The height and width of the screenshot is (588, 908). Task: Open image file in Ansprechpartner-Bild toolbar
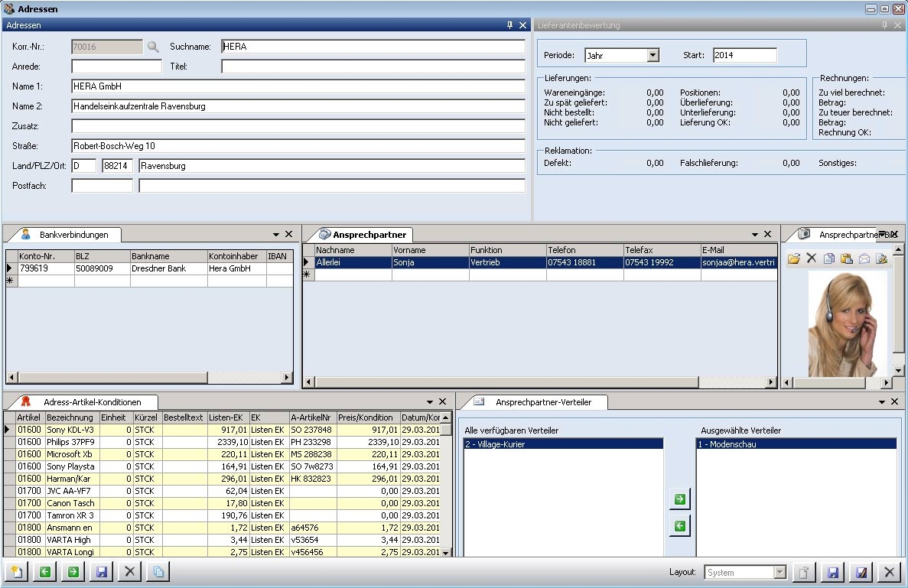click(x=794, y=258)
